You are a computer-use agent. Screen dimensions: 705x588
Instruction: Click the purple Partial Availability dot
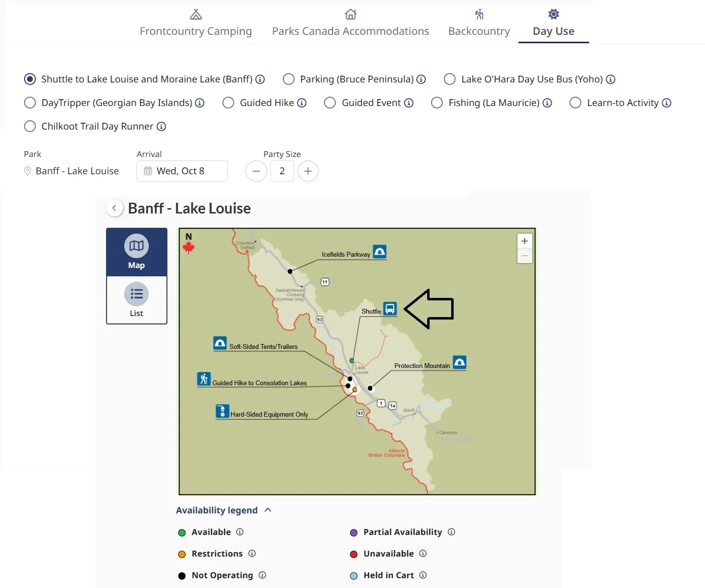point(353,533)
